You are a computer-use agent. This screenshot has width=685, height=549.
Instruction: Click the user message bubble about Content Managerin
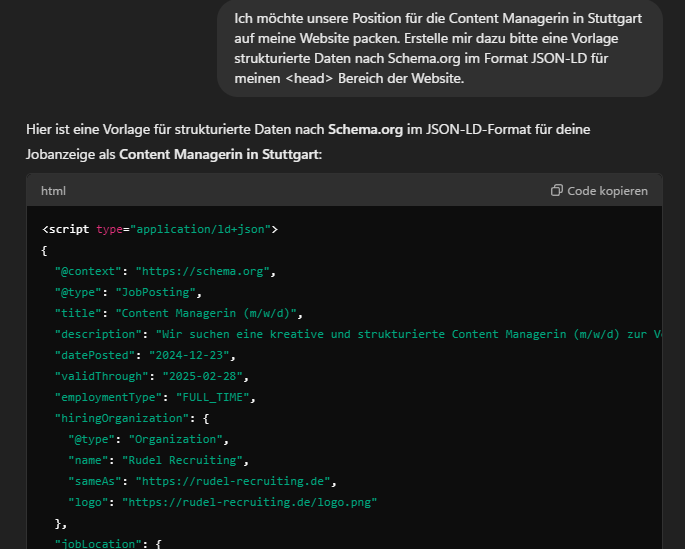tap(439, 48)
